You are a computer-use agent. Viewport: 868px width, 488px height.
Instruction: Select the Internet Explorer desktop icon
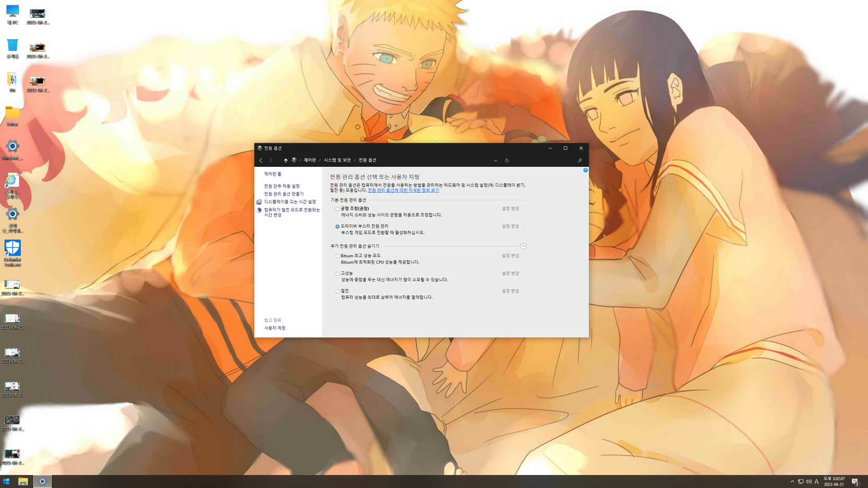tap(13, 186)
